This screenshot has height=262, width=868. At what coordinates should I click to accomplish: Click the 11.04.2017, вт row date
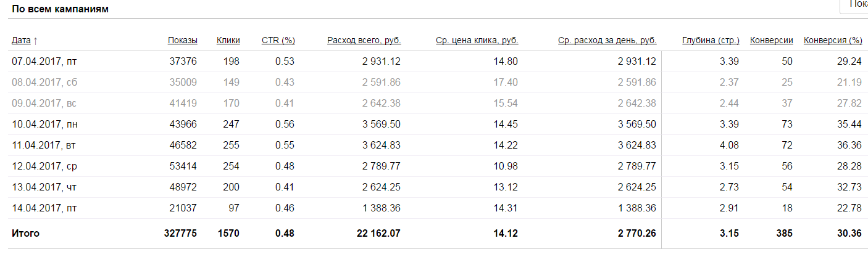(x=44, y=145)
